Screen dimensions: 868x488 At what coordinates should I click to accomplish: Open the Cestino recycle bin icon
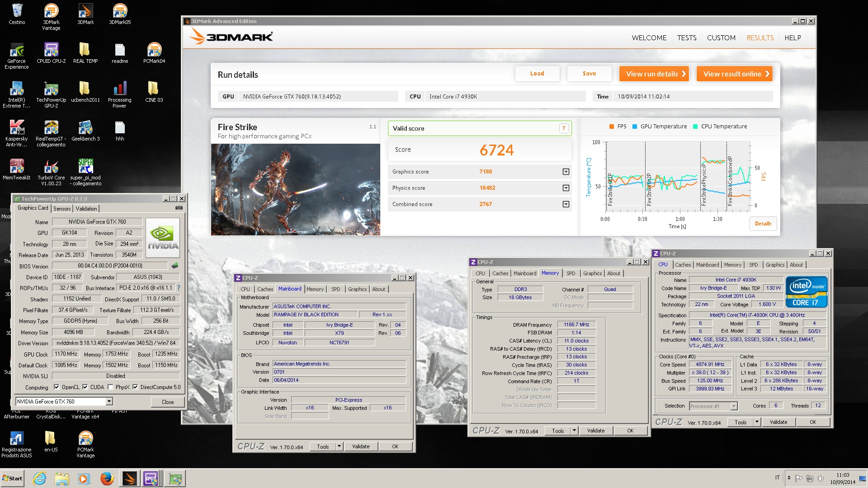tap(17, 14)
